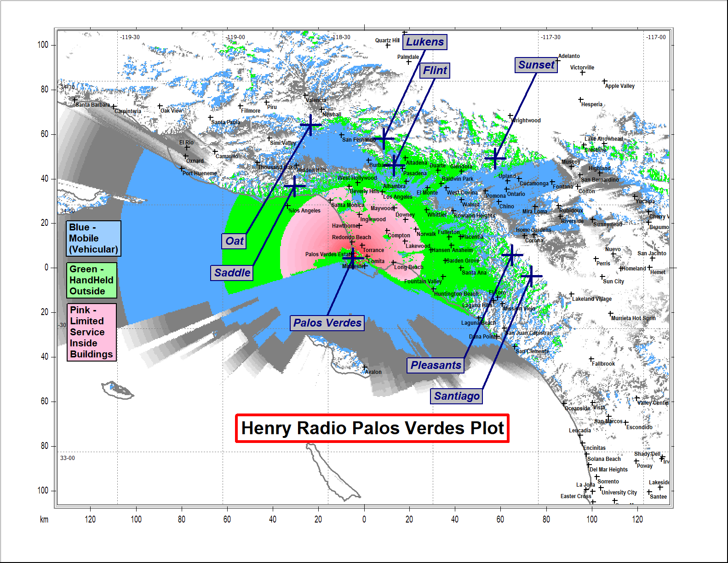728x563 pixels.
Task: Click the Santa Barbara city label
Action: (x=93, y=105)
